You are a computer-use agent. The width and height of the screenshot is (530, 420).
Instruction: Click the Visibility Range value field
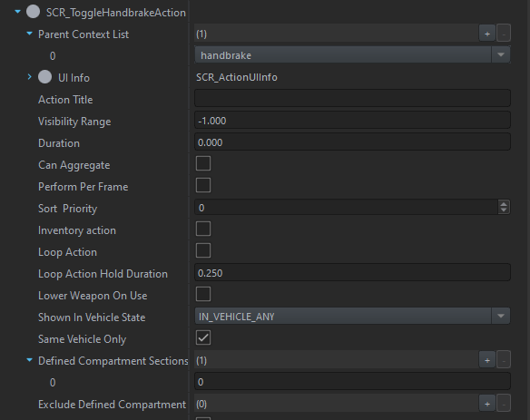(x=352, y=121)
